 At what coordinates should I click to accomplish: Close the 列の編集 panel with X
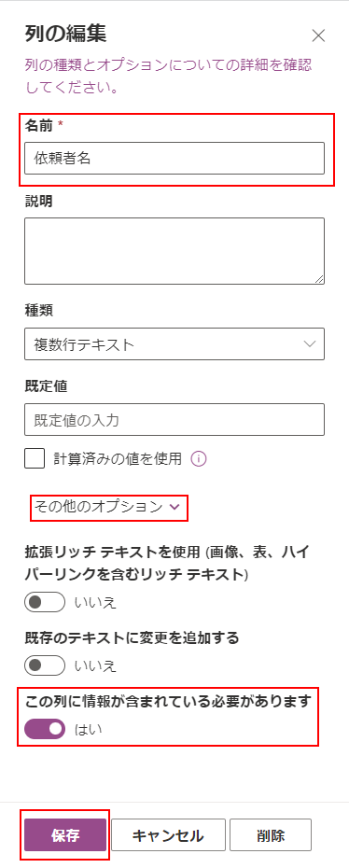point(318,36)
